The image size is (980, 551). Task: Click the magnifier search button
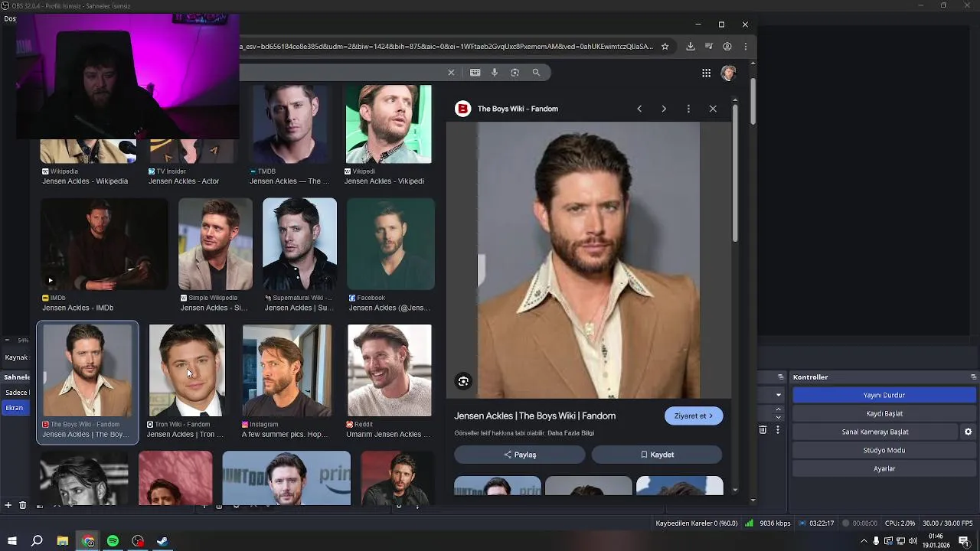(536, 73)
